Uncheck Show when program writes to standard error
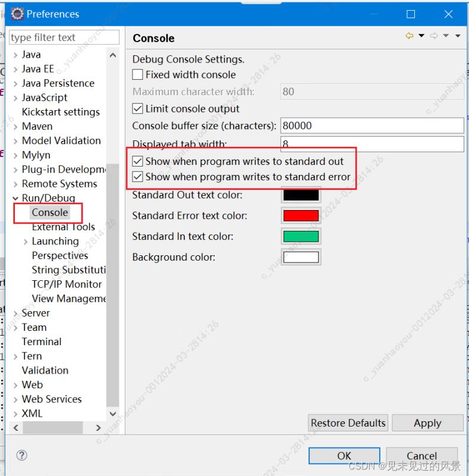469x476 pixels. pyautogui.click(x=137, y=176)
